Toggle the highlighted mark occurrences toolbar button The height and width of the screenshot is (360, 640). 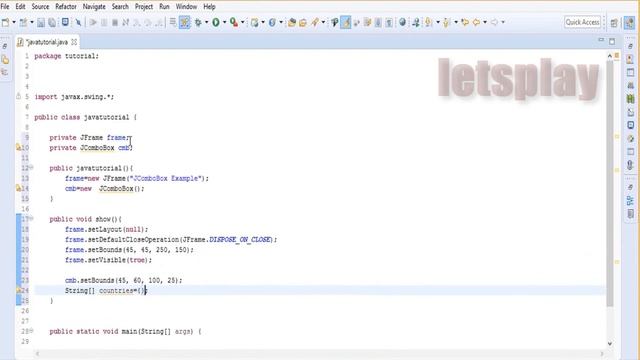[x=184, y=22]
